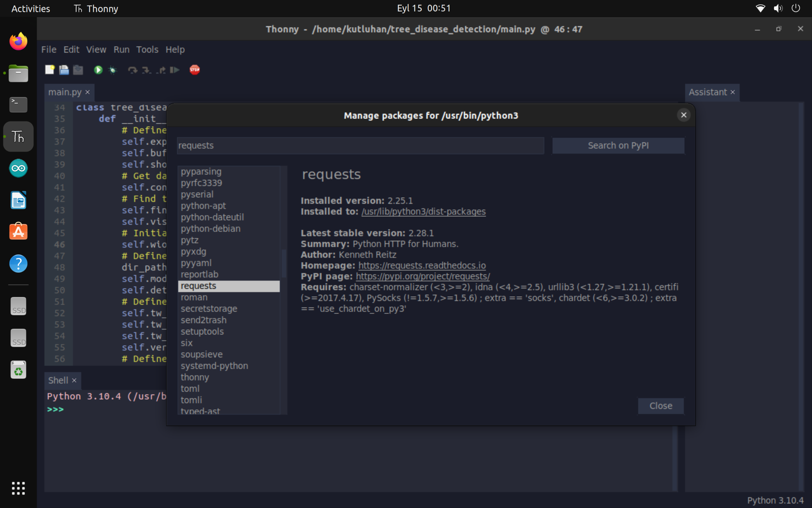Click the package list scrollbar thumb
Image resolution: width=812 pixels, height=508 pixels.
click(x=284, y=263)
